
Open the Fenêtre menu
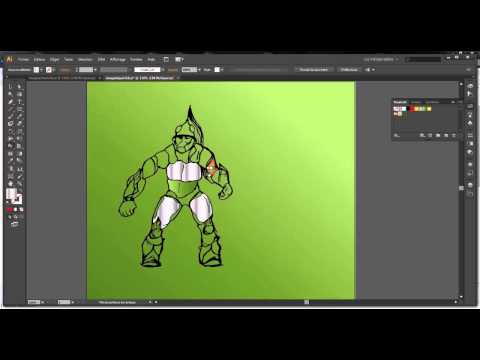click(x=136, y=60)
